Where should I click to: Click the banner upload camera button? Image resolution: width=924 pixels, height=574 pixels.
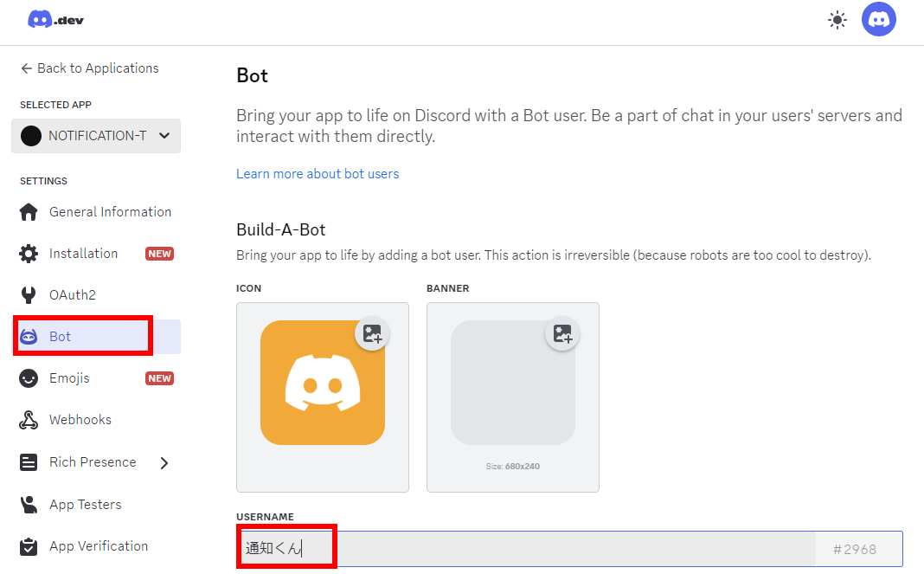[562, 333]
